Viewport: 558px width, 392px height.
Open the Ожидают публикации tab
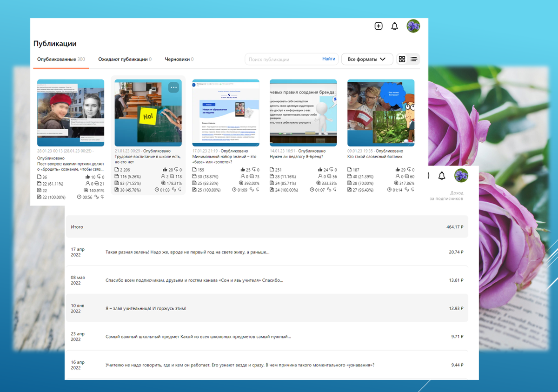[x=125, y=59]
